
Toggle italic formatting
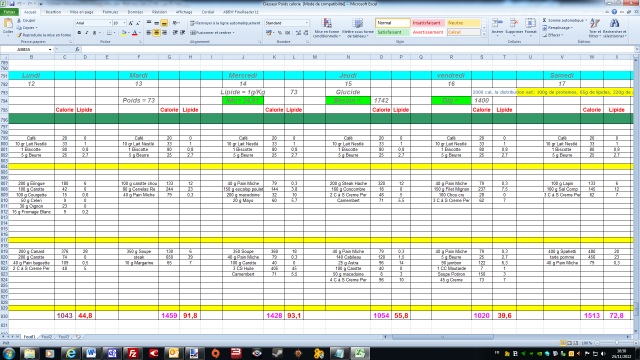pos(87,33)
